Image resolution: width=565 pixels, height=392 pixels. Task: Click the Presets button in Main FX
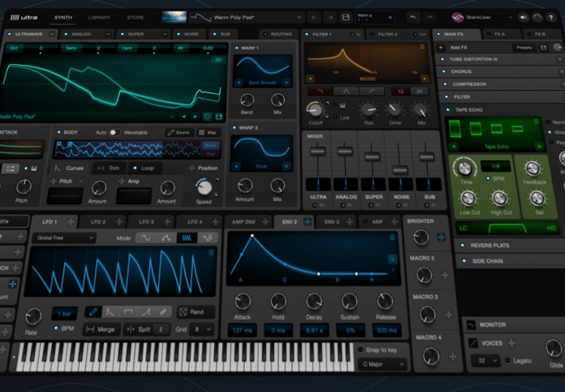pyautogui.click(x=524, y=47)
